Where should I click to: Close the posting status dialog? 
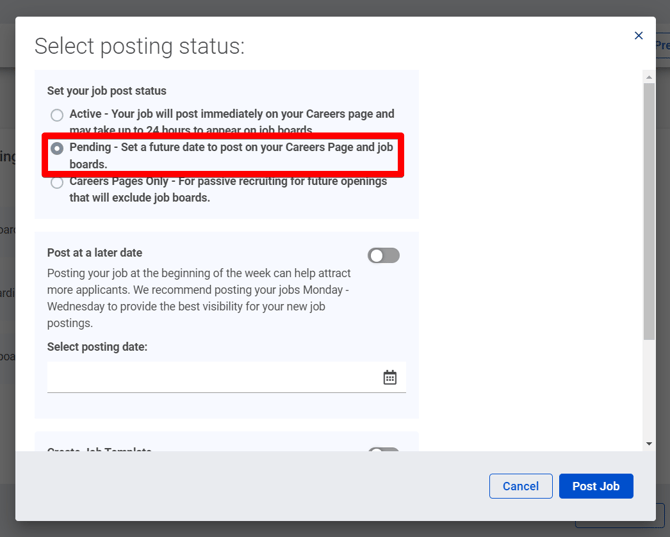(639, 36)
